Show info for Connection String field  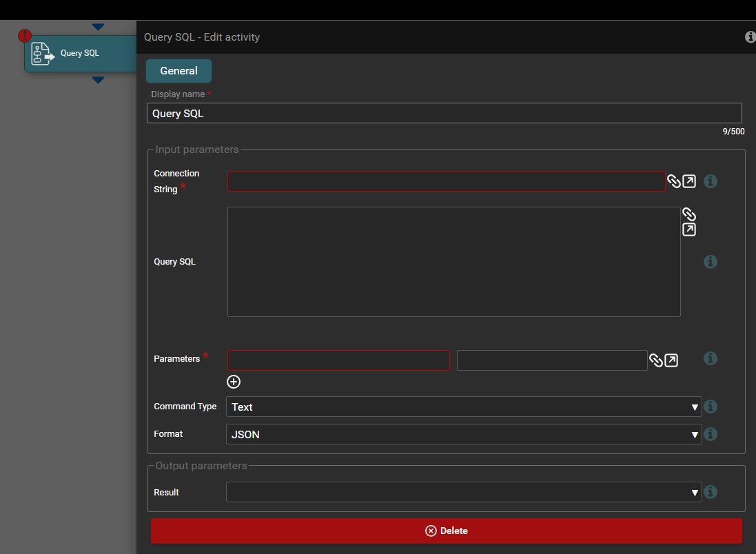click(x=711, y=181)
